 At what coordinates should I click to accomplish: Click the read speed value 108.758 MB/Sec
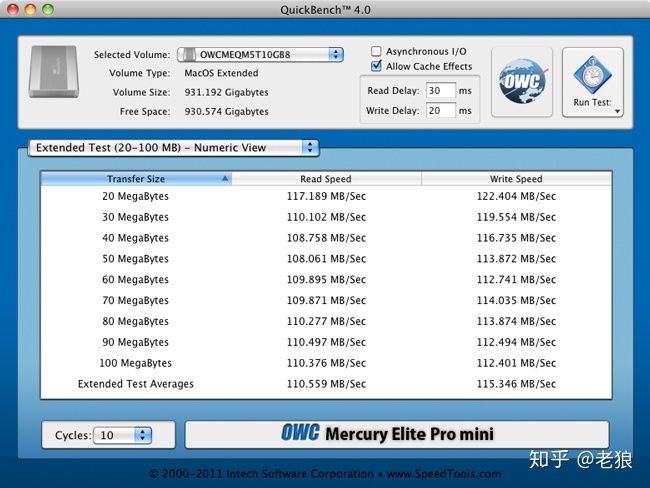326,238
